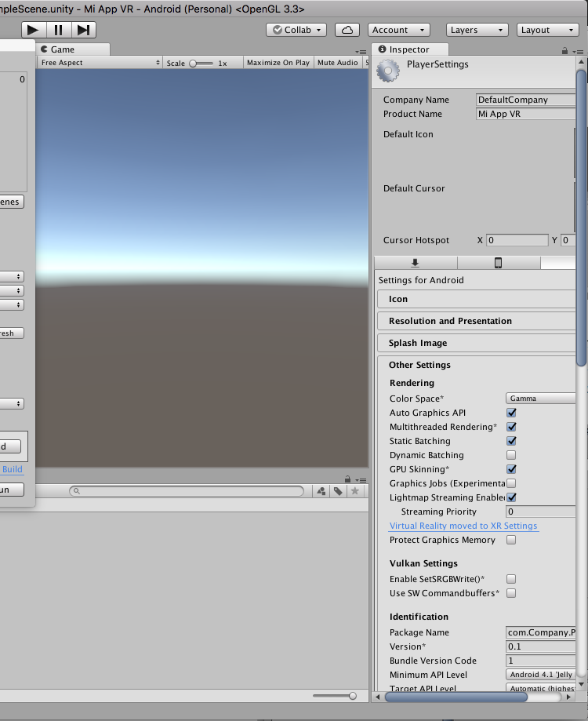588x721 pixels.
Task: Click the project search field
Action: pyautogui.click(x=187, y=491)
